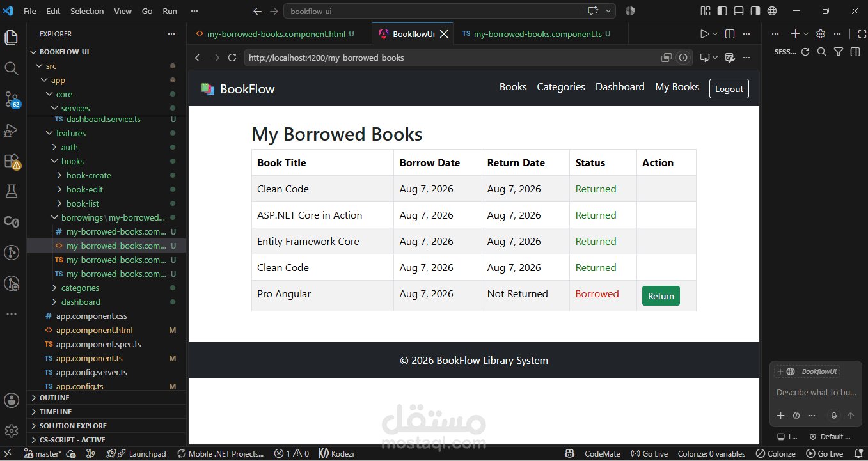868x461 pixels.
Task: Click master branch in status bar
Action: [x=43, y=453]
